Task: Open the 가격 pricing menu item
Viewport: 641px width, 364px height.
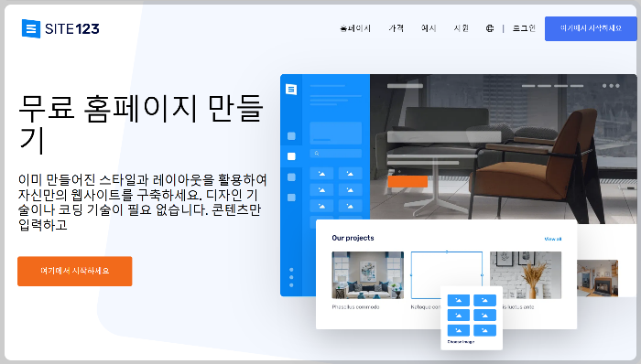Action: 397,28
